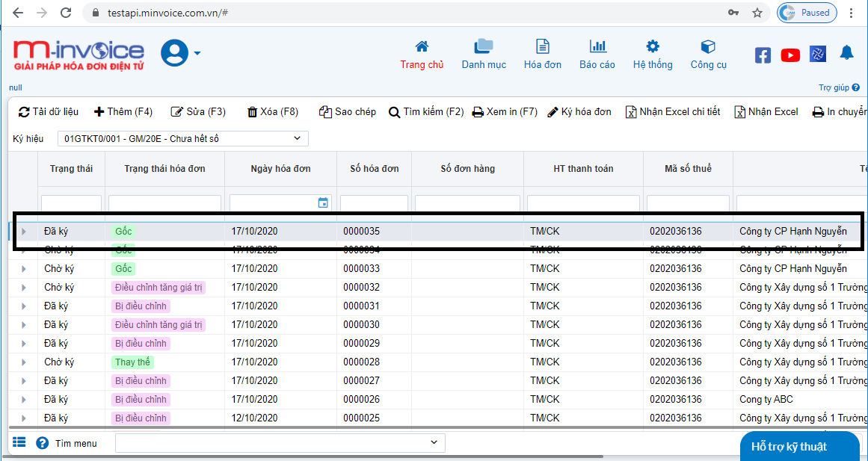Click Sửa (F3) to edit invoice
Screen dimensions: 868x461
198,112
